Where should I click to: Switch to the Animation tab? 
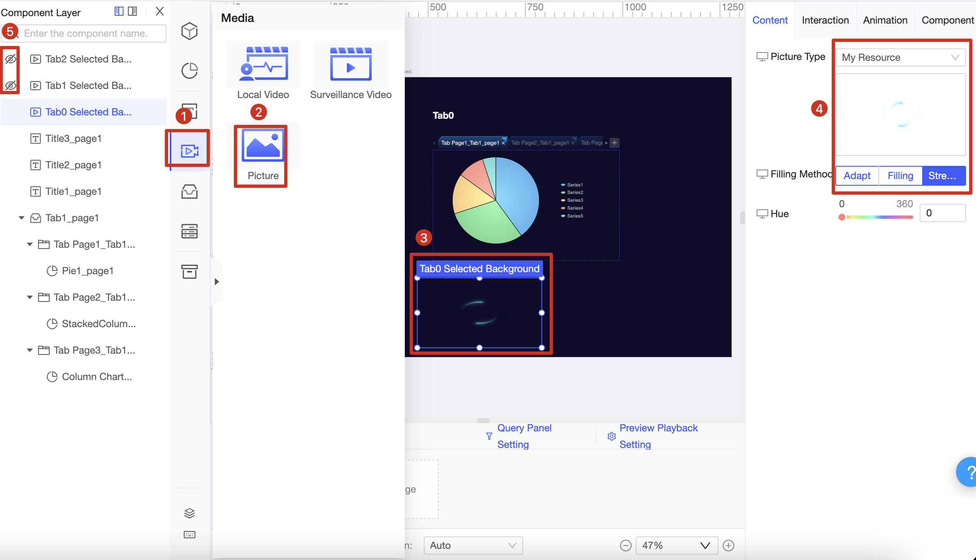[885, 20]
